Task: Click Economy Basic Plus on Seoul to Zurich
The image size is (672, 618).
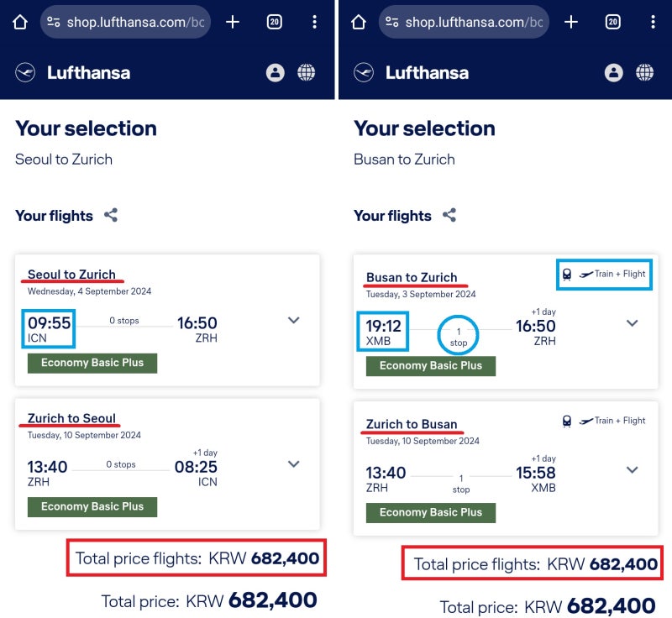Action: (x=92, y=363)
